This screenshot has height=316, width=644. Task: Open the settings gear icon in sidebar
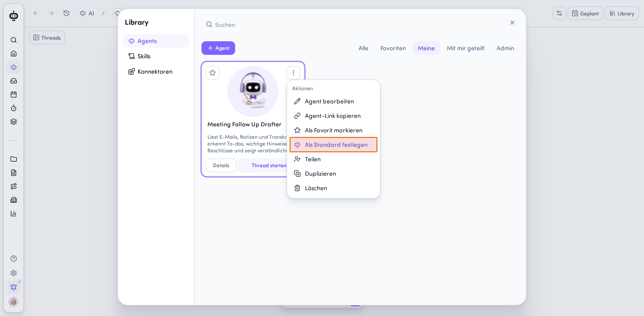pos(14,273)
